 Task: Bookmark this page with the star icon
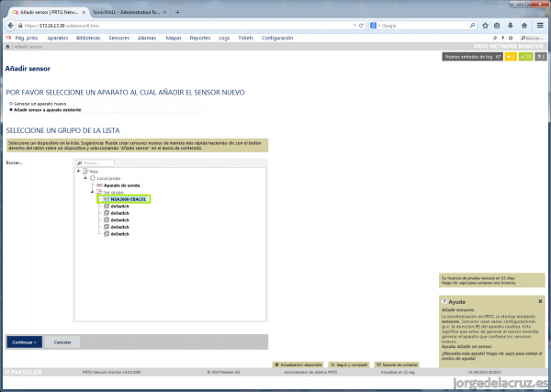485,26
